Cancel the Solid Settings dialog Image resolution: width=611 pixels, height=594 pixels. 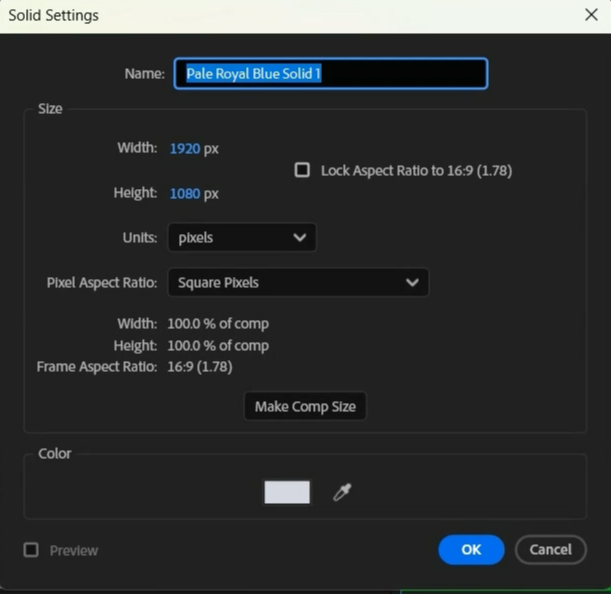coord(550,550)
